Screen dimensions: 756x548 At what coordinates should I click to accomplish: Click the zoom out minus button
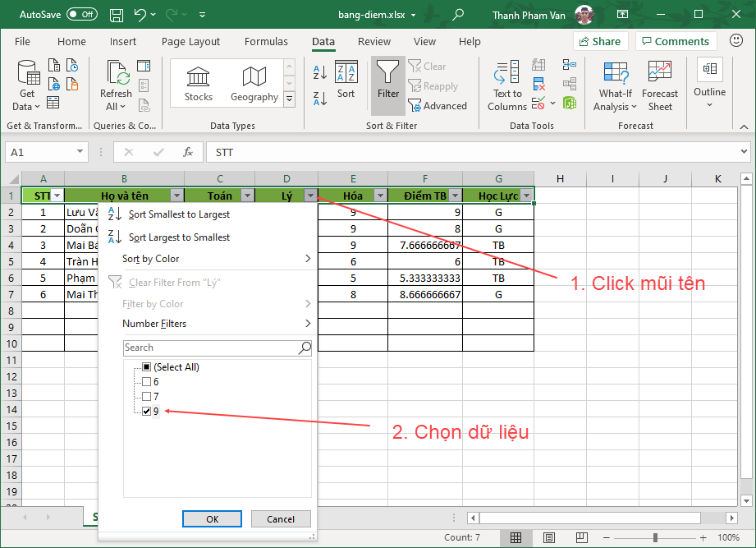(x=607, y=537)
